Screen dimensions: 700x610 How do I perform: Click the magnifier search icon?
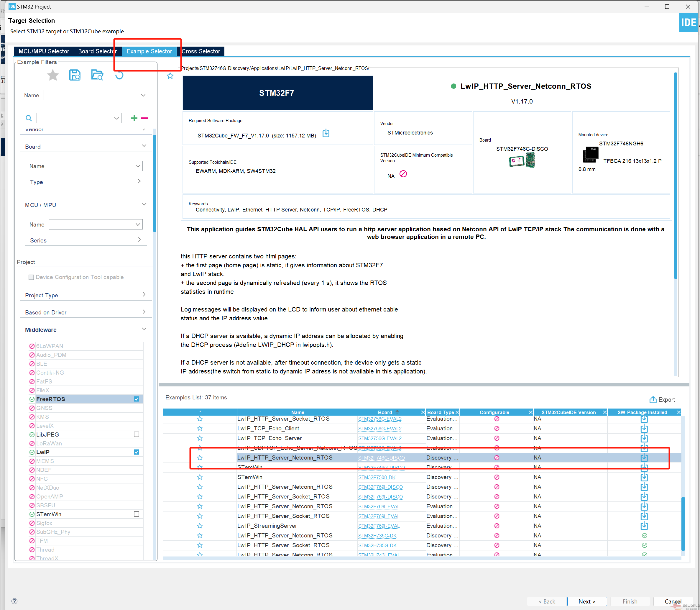[x=29, y=118]
